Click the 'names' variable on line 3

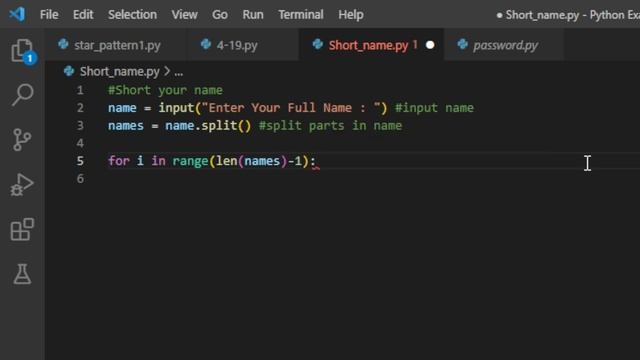[126, 126]
